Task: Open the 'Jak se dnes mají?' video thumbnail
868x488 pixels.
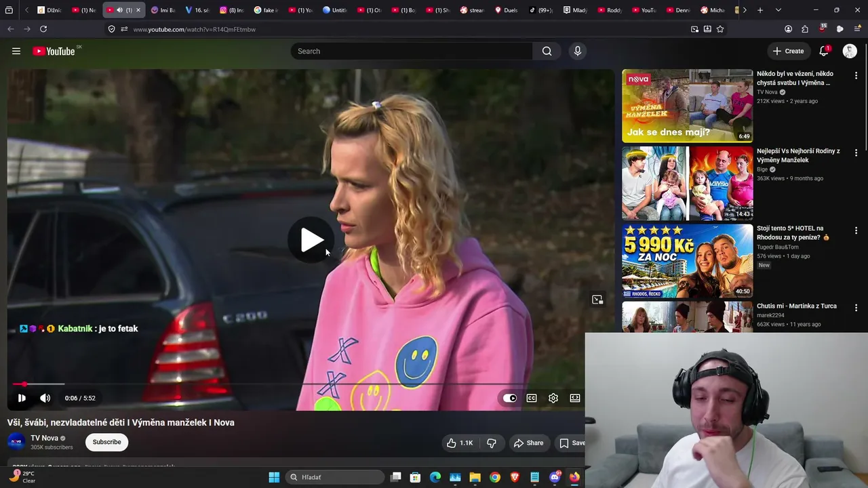Action: 688,106
